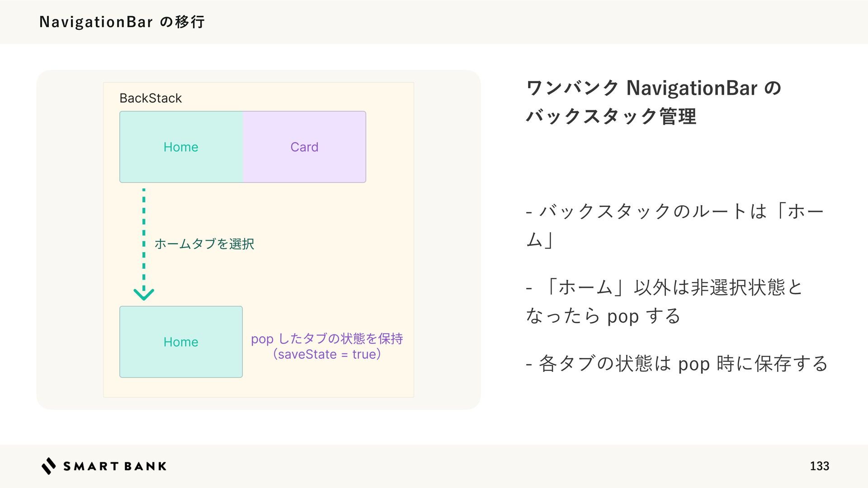The height and width of the screenshot is (488, 868).
Task: Click the dashed green arrow line
Action: (144, 239)
